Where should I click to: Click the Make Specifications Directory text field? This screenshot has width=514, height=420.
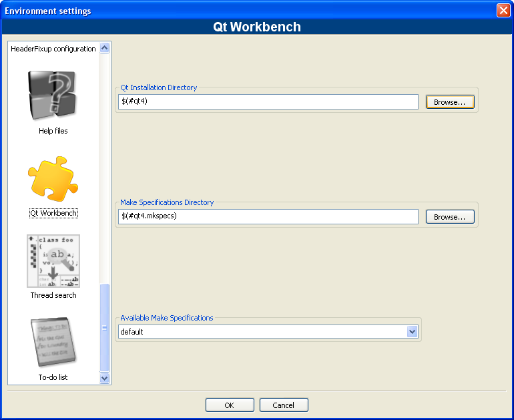(268, 217)
